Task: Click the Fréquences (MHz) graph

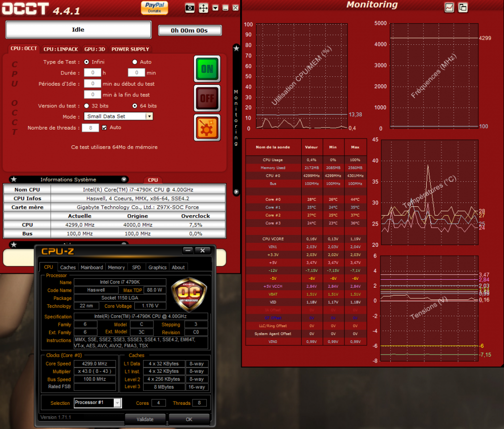Action: pyautogui.click(x=434, y=76)
